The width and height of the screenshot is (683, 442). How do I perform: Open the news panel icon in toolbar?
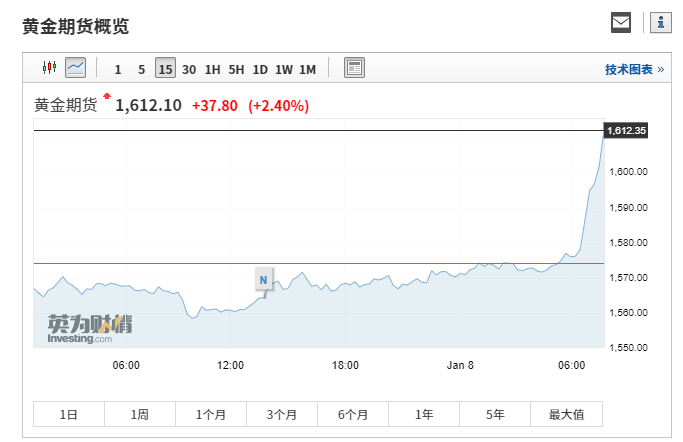(x=354, y=68)
